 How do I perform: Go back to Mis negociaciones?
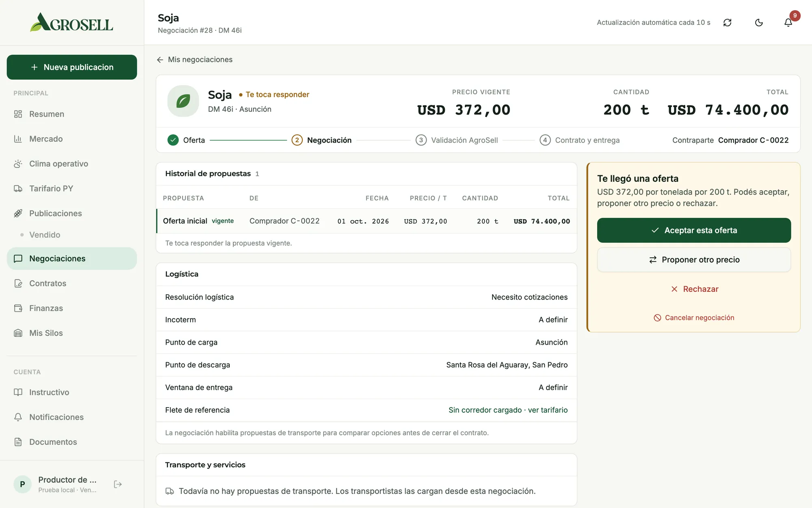pyautogui.click(x=194, y=60)
